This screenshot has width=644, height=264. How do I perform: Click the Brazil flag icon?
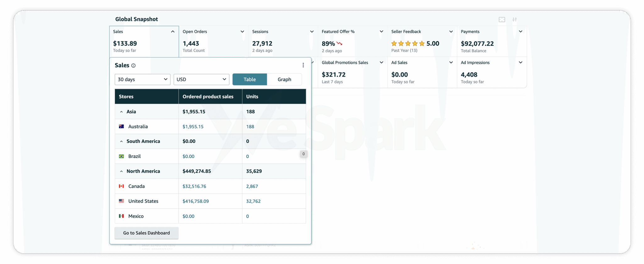click(x=121, y=156)
